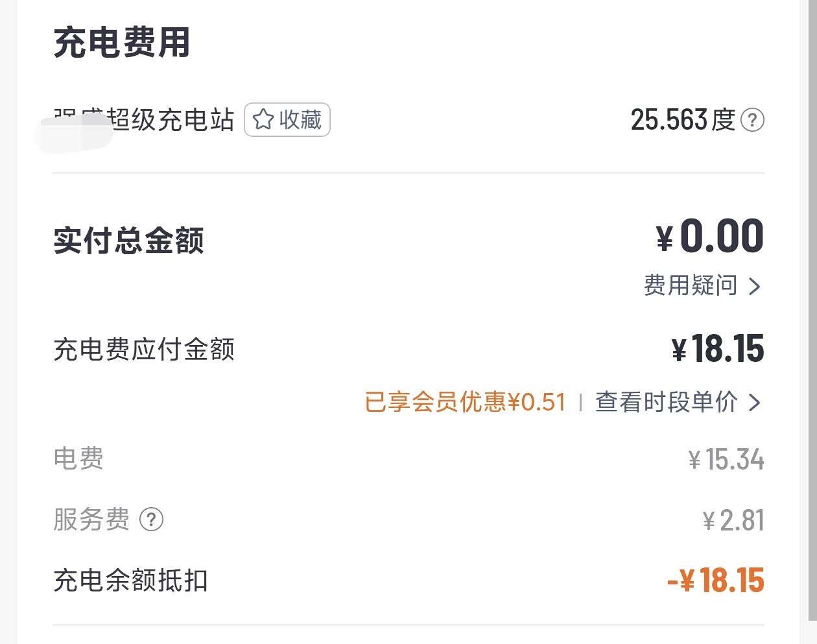Click the 充电费用 heading

(x=121, y=43)
